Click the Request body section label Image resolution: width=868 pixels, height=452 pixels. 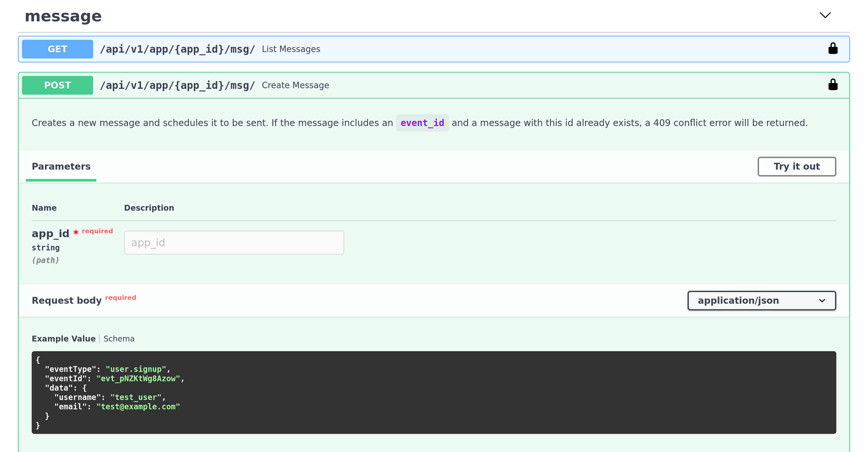tap(67, 301)
